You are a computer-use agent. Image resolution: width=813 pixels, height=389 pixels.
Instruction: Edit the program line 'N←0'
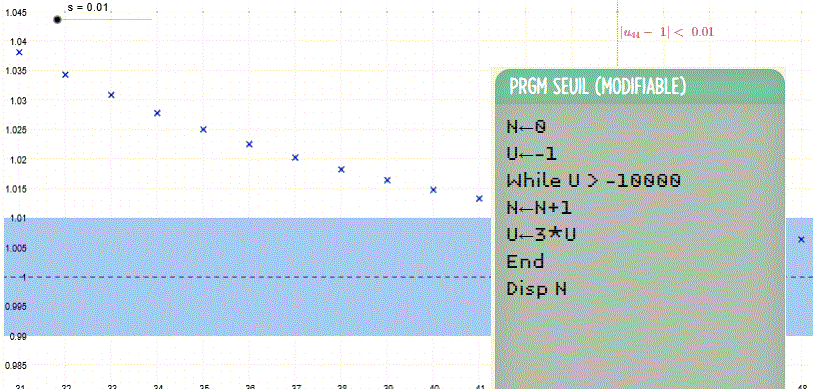[x=526, y=127]
